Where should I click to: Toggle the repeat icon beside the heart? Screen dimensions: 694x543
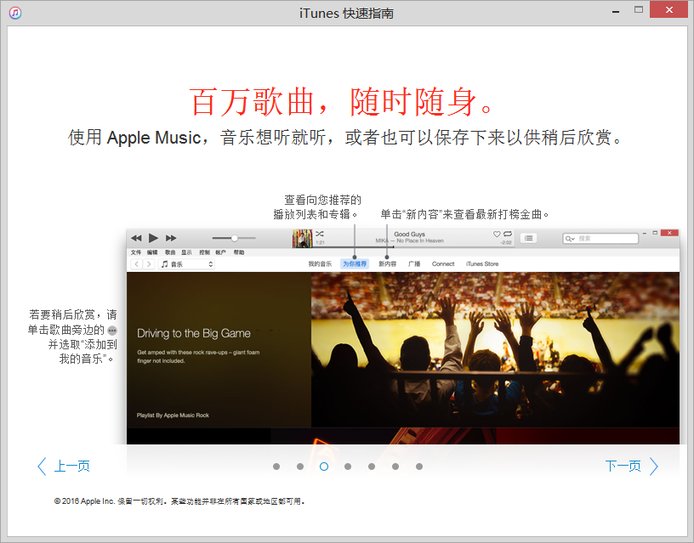tap(508, 234)
